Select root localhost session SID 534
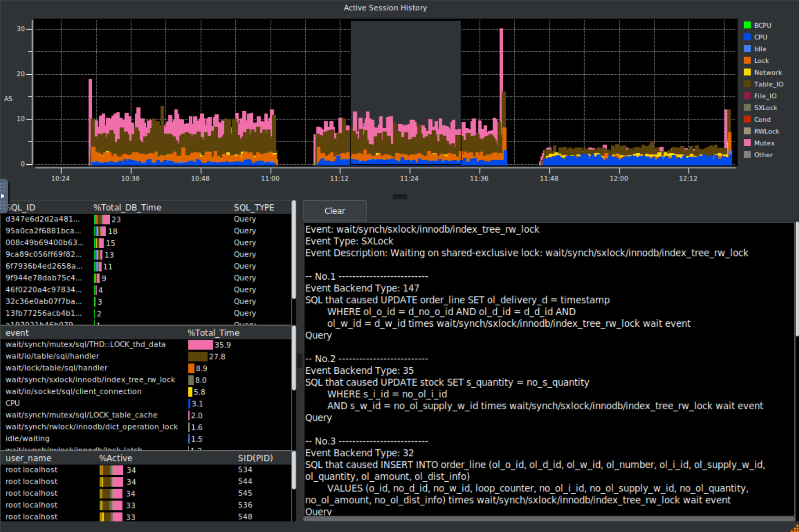Image resolution: width=799 pixels, height=532 pixels. pyautogui.click(x=146, y=470)
